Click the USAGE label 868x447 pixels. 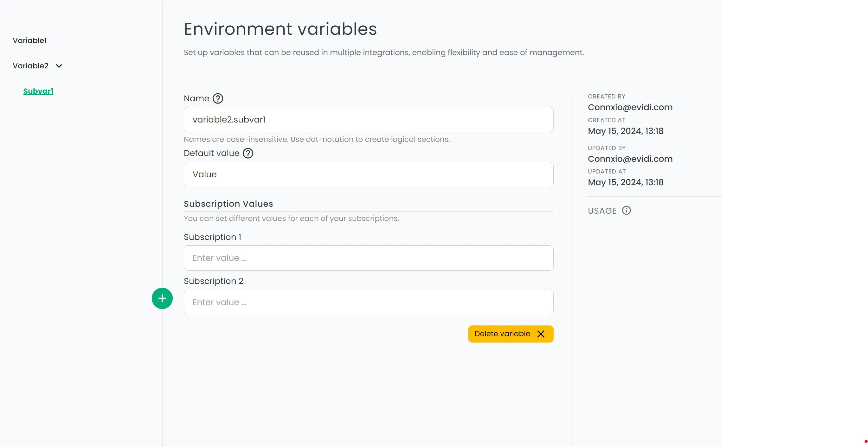click(602, 211)
